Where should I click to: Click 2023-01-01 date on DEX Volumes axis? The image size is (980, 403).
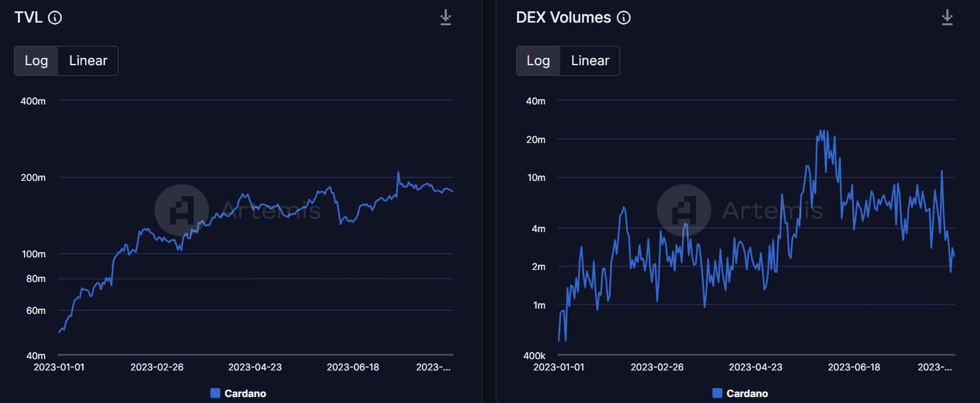click(x=558, y=367)
